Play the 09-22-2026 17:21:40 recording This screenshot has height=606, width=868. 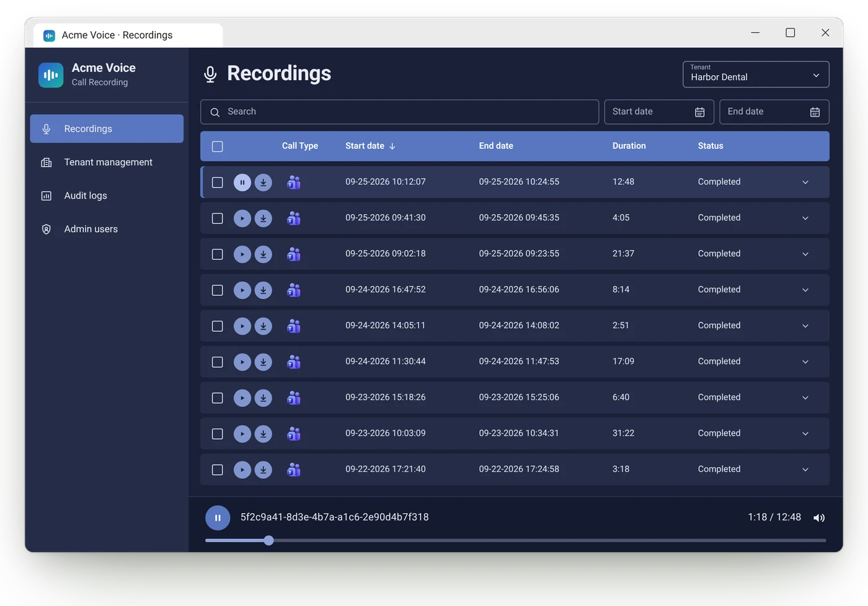pyautogui.click(x=242, y=470)
